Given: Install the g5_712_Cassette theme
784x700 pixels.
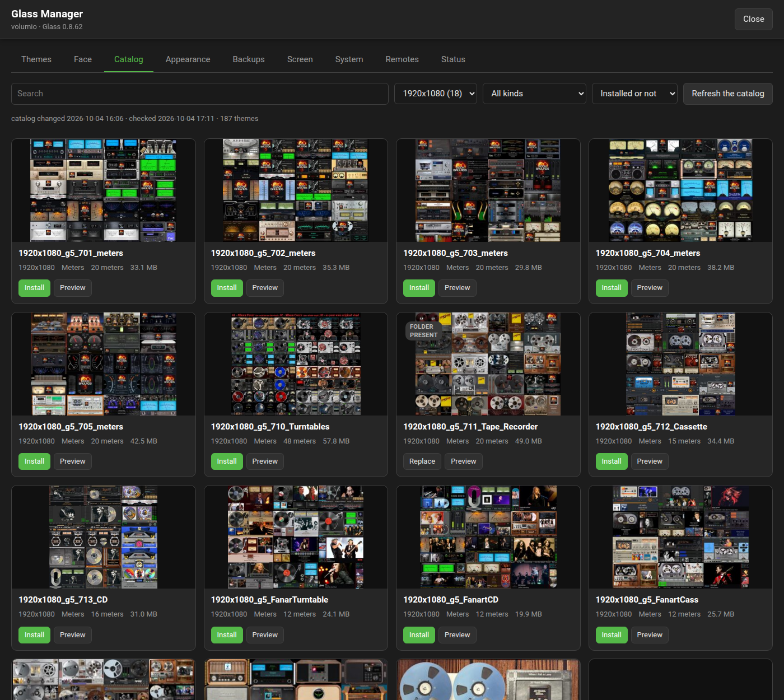Looking at the screenshot, I should pyautogui.click(x=612, y=461).
